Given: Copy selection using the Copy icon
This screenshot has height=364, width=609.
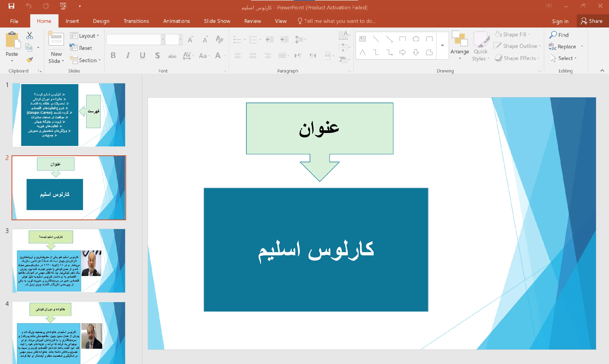Looking at the screenshot, I should pyautogui.click(x=29, y=47).
